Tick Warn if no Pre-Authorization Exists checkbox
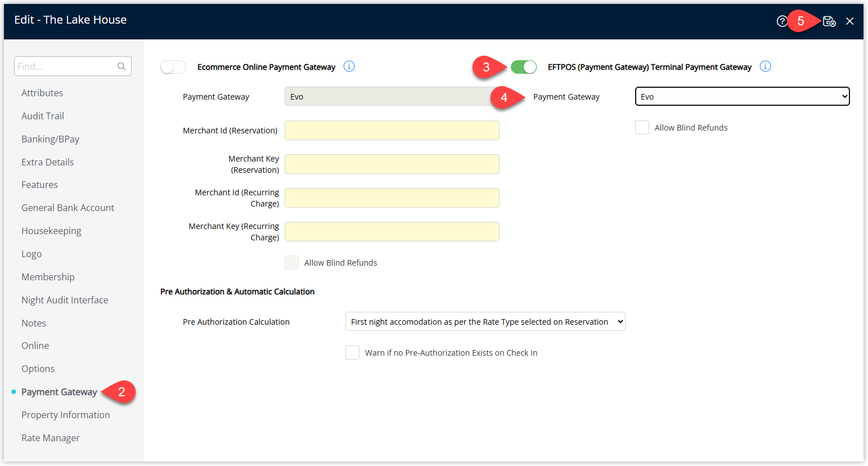Screen dimensions: 868x466 (x=353, y=353)
